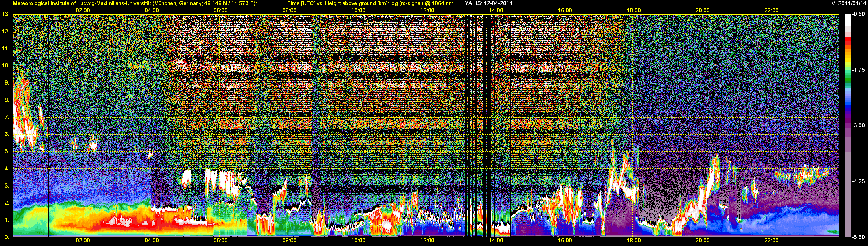Click the 02:00 tick label on top axis
Screen dimensions: 868x246
(x=83, y=10)
